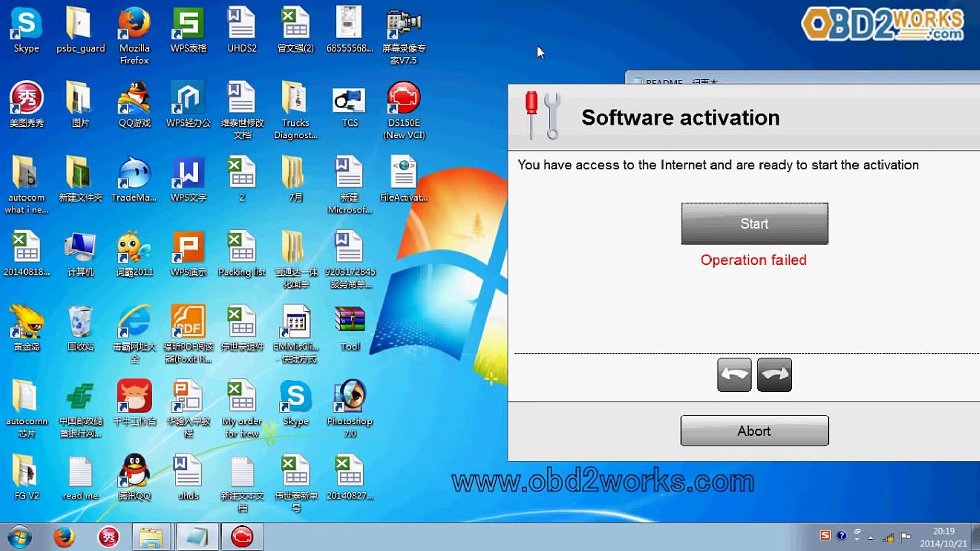Click the Start activation button

[x=754, y=223]
